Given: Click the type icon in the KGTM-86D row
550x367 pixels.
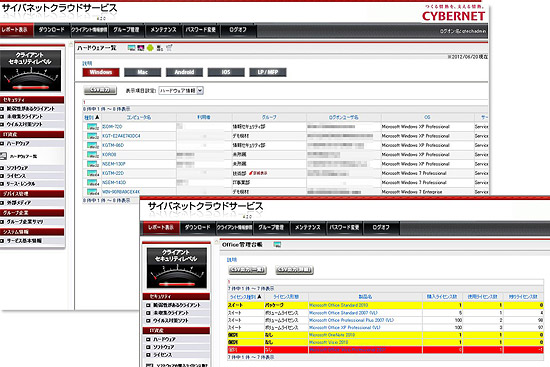Looking at the screenshot, I should click(93, 145).
